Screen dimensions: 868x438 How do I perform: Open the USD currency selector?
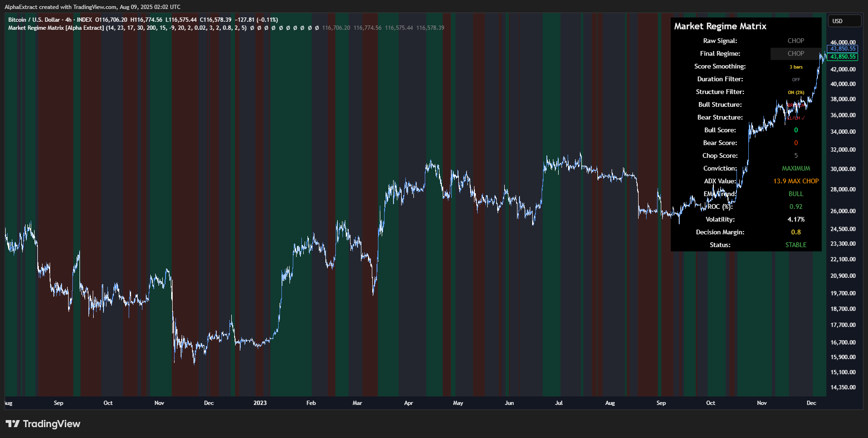pyautogui.click(x=844, y=21)
